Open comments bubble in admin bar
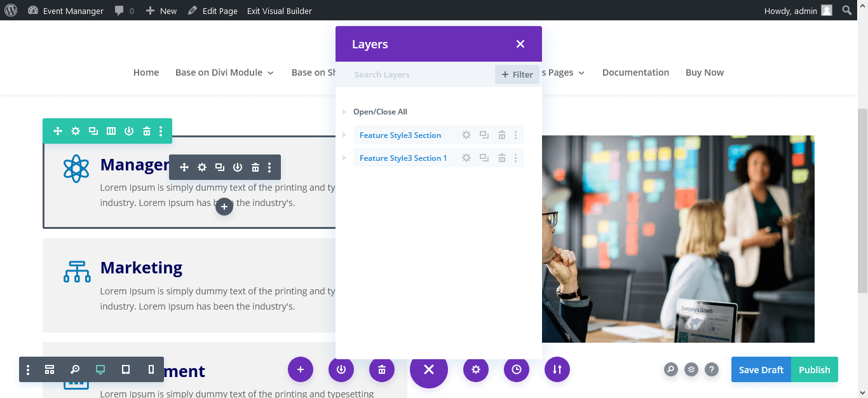This screenshot has height=398, width=868. coord(125,11)
